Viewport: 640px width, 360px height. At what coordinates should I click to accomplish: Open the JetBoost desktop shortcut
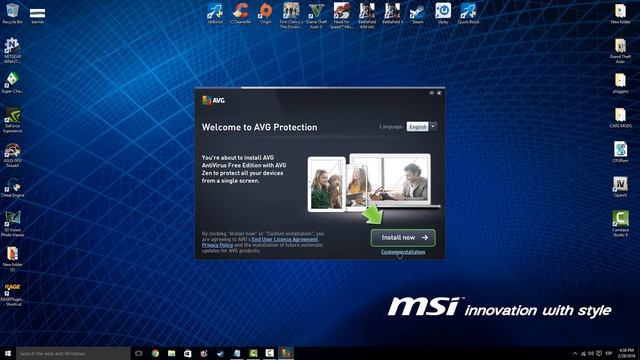click(215, 13)
